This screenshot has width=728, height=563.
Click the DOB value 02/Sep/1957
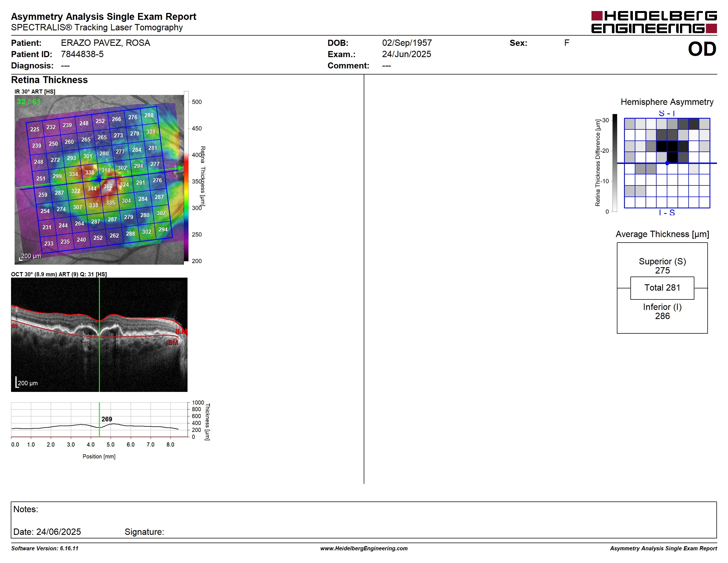(407, 43)
